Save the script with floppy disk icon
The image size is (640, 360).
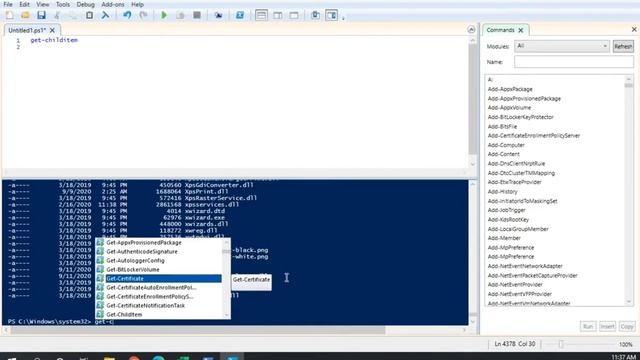(41, 16)
